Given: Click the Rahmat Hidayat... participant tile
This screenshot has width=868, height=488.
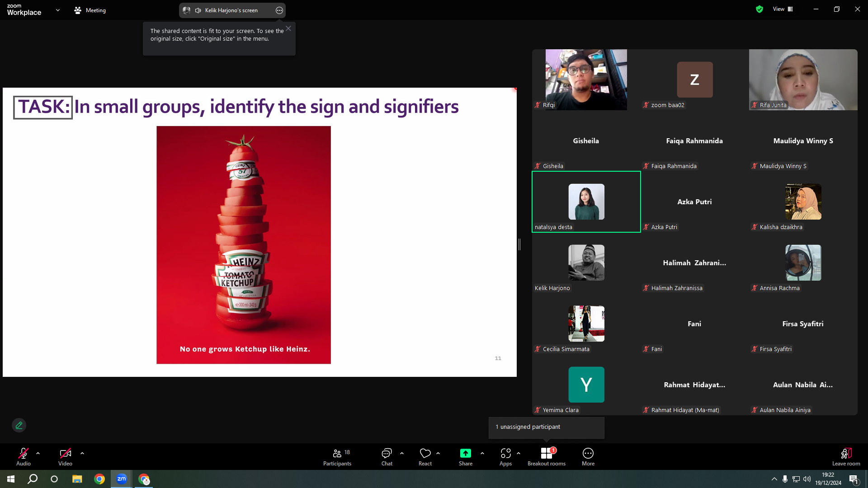Looking at the screenshot, I should [695, 385].
